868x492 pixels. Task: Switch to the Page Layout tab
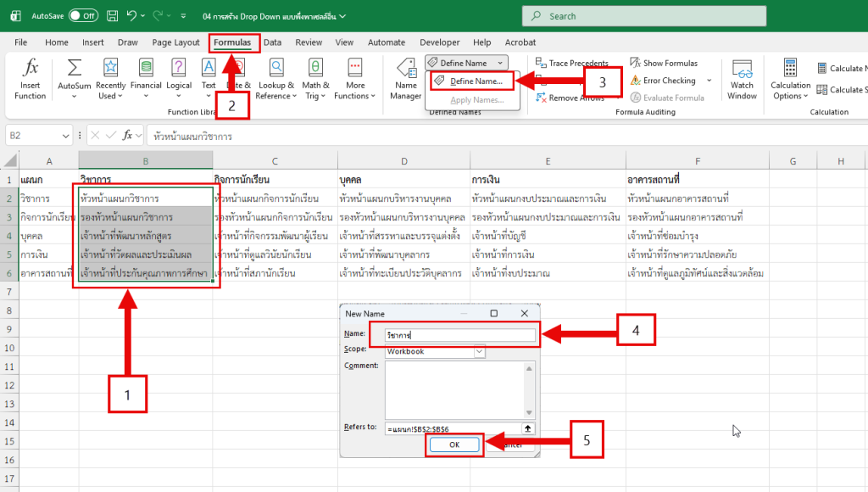pyautogui.click(x=175, y=42)
